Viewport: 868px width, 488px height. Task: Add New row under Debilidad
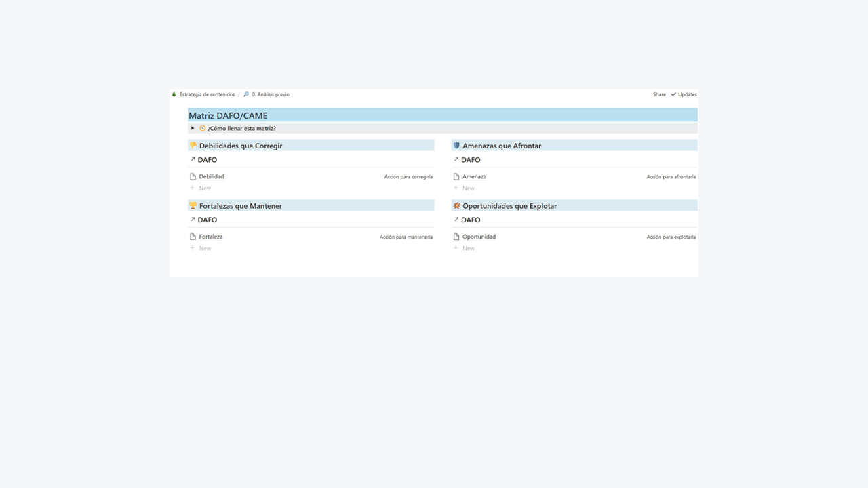tap(201, 188)
